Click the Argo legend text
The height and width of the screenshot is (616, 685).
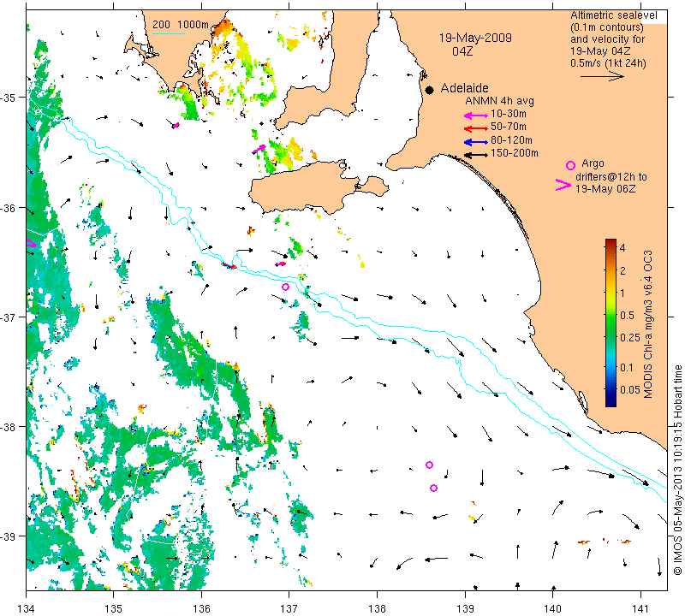click(x=593, y=163)
